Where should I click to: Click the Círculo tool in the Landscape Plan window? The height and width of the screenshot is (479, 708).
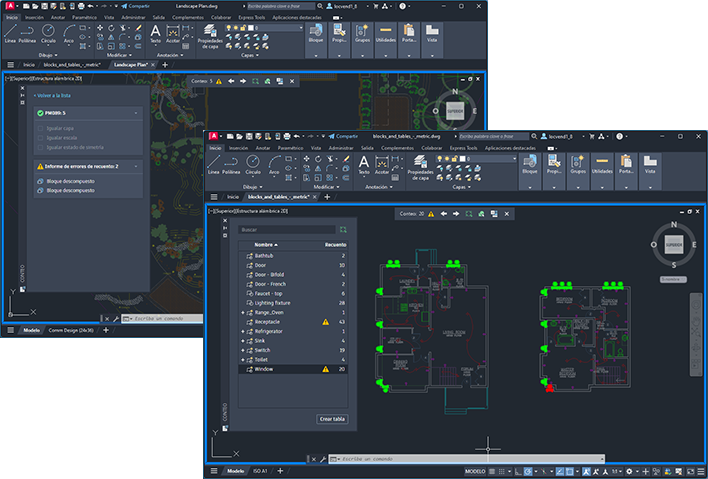pyautogui.click(x=48, y=33)
